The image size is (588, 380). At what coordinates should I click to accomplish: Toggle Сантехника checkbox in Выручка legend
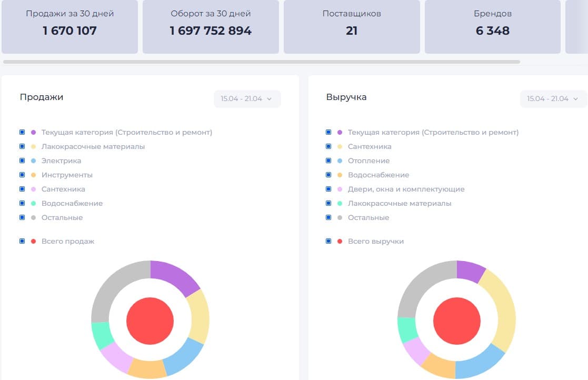[x=328, y=146]
